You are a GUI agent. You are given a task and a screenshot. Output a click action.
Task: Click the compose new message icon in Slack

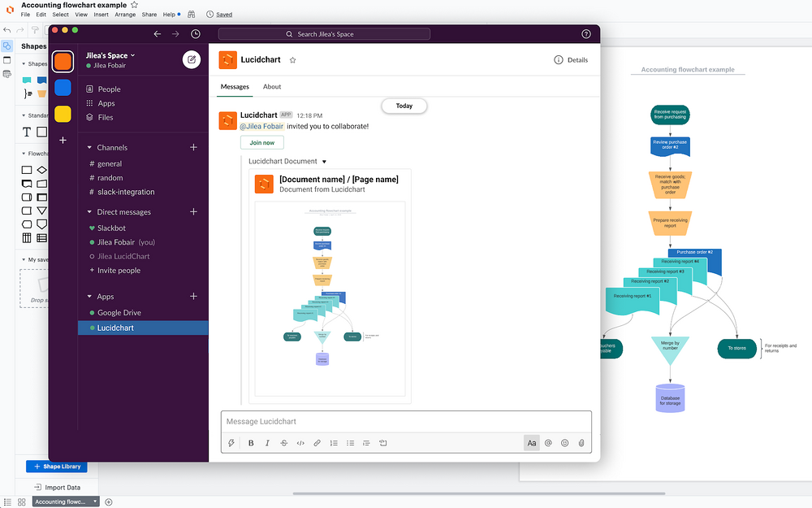pyautogui.click(x=192, y=59)
